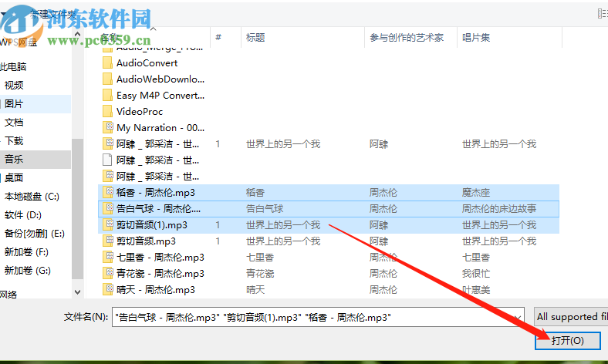Select the VideoProc folder name
The width and height of the screenshot is (608, 364).
coord(140,112)
